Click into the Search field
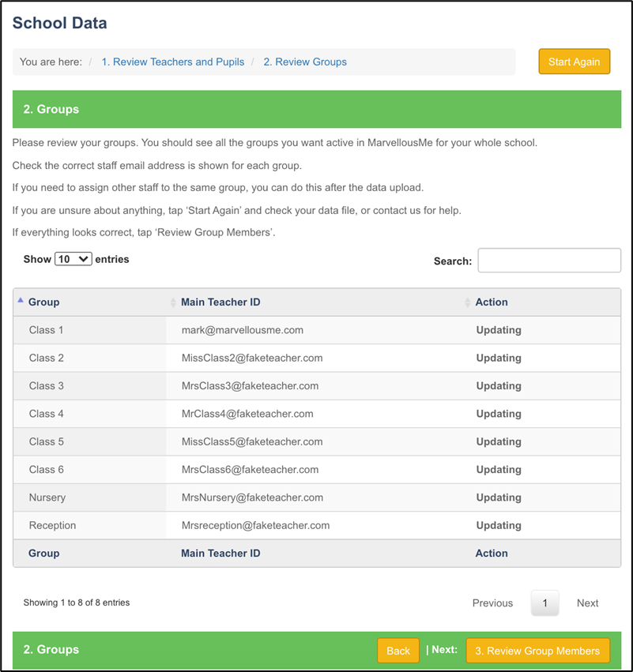Image resolution: width=633 pixels, height=672 pixels. point(548,260)
